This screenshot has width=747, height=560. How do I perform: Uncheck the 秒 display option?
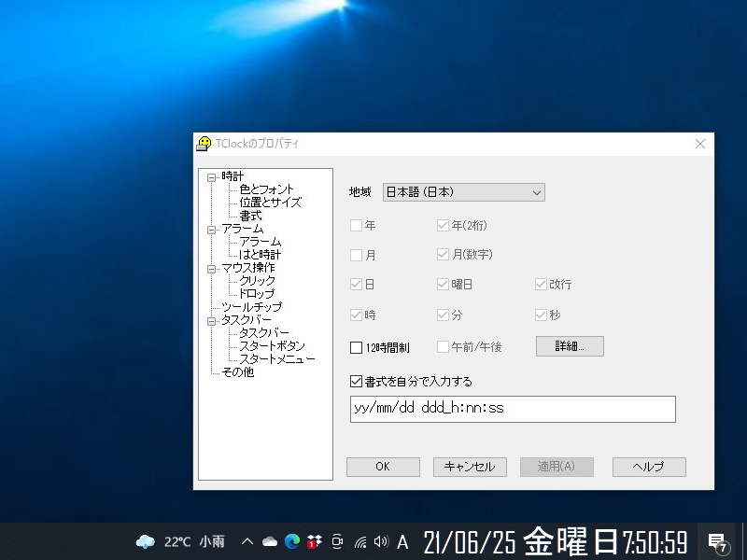tap(542, 315)
